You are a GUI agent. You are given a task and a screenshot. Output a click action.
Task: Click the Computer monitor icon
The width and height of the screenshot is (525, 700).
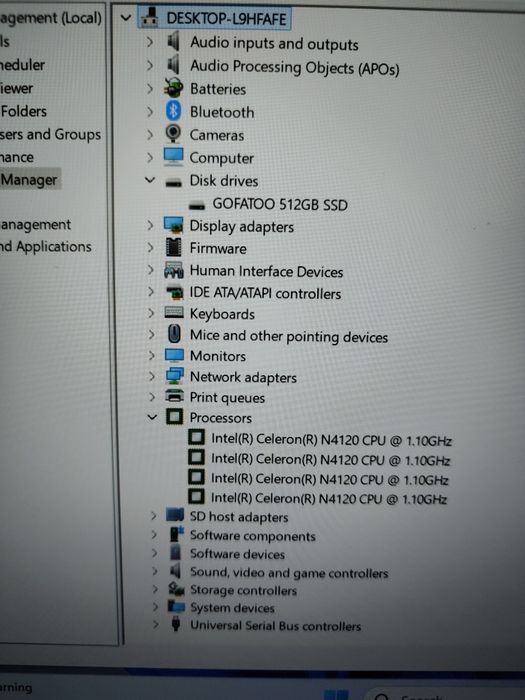coord(173,156)
